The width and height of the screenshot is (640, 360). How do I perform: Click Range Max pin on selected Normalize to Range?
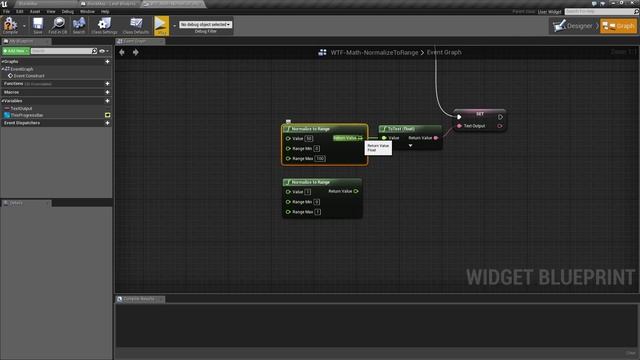[288, 159]
